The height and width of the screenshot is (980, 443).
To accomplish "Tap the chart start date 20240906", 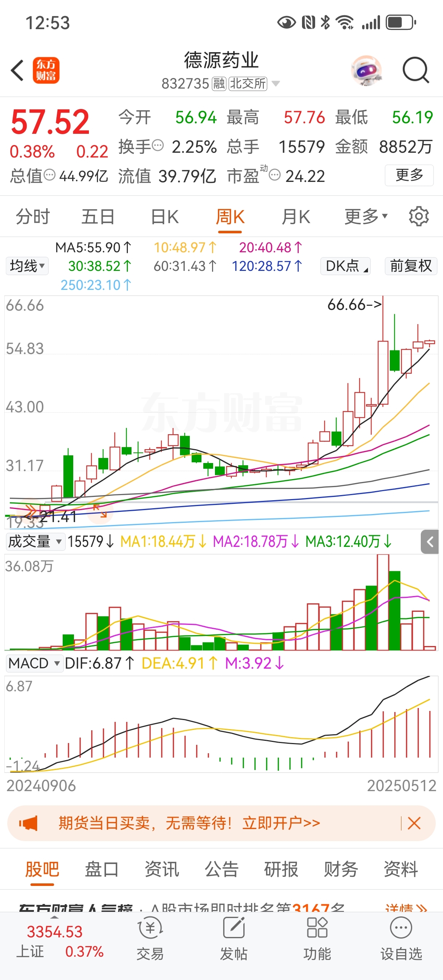I will point(41,786).
